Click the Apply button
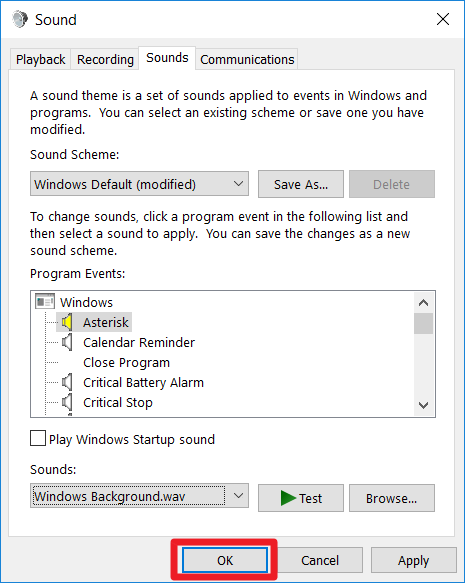 point(413,560)
